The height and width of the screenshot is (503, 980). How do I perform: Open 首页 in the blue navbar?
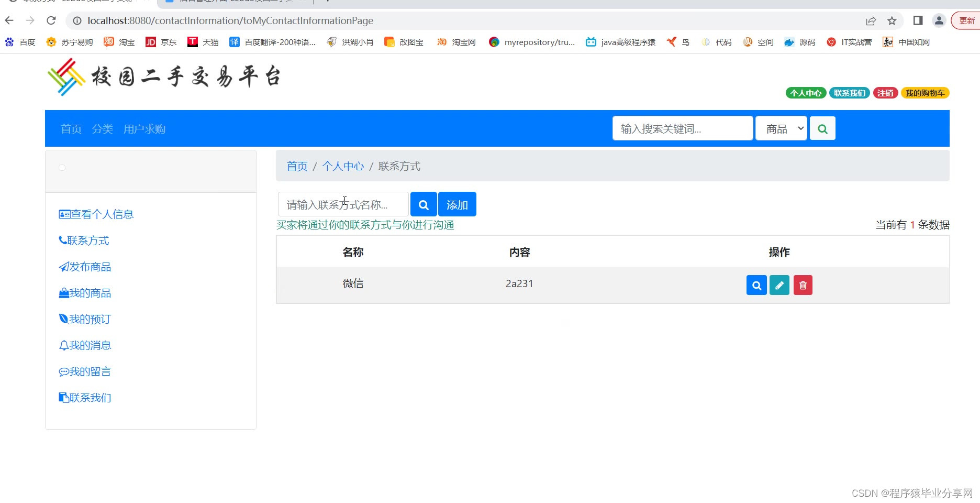(x=71, y=129)
